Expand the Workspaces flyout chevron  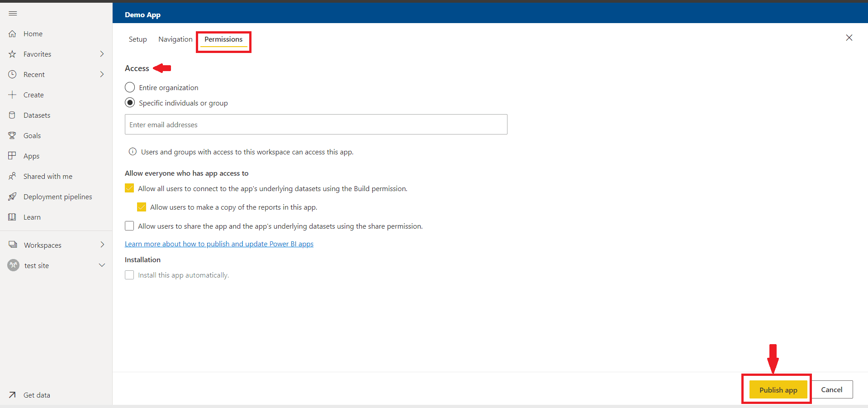[x=102, y=245]
